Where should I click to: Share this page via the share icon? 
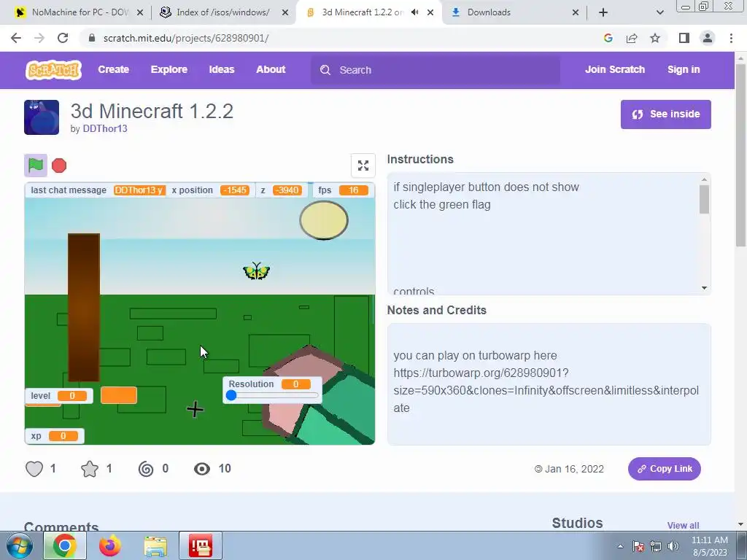(632, 38)
